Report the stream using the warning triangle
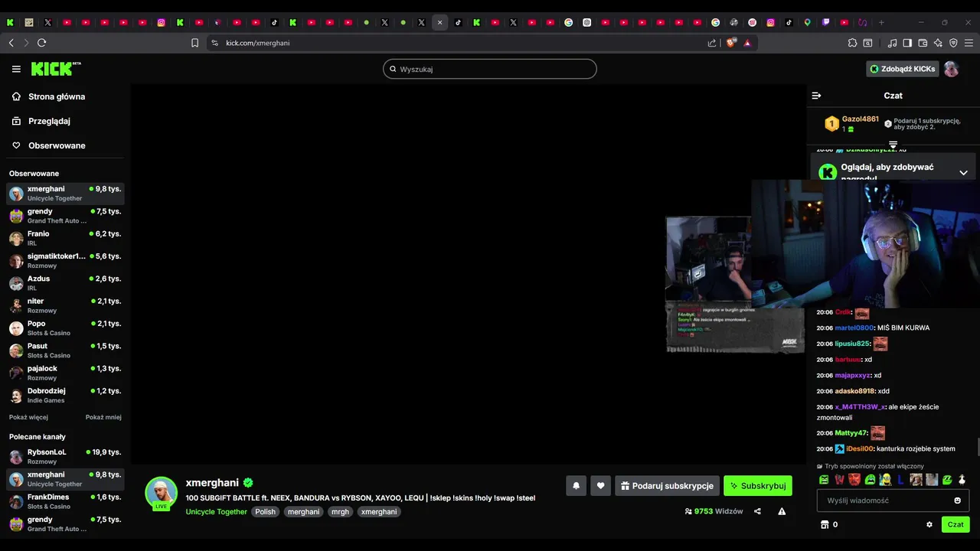 782,511
